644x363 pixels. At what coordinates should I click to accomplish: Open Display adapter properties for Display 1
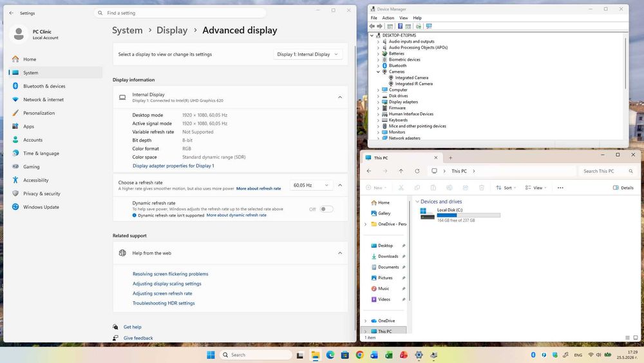pos(173,166)
